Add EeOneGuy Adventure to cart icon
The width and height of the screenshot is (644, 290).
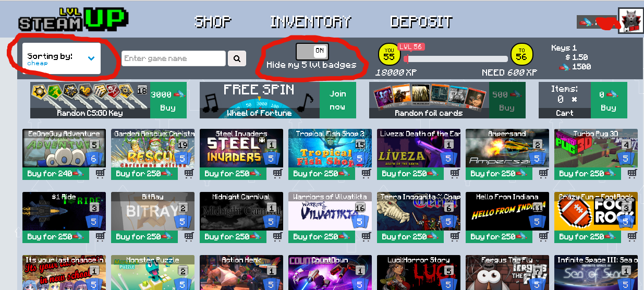pos(100,173)
